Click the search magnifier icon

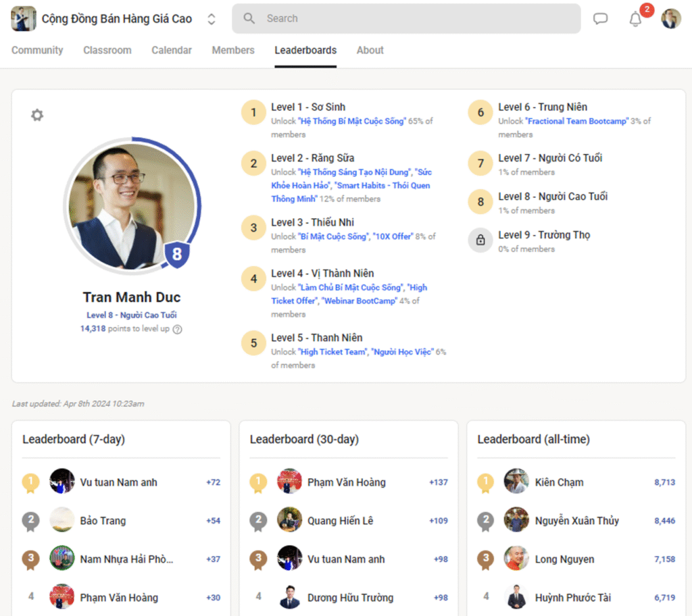tap(249, 18)
